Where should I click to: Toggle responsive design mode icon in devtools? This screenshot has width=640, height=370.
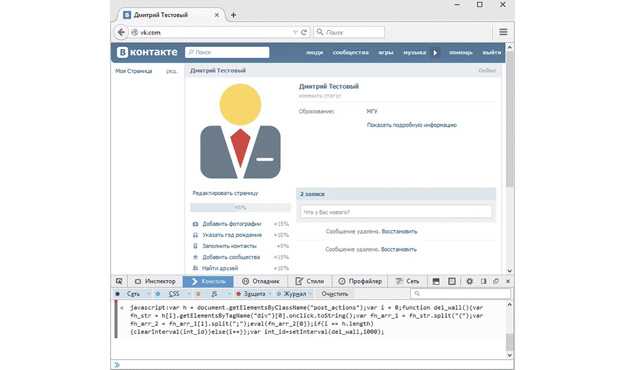point(452,281)
